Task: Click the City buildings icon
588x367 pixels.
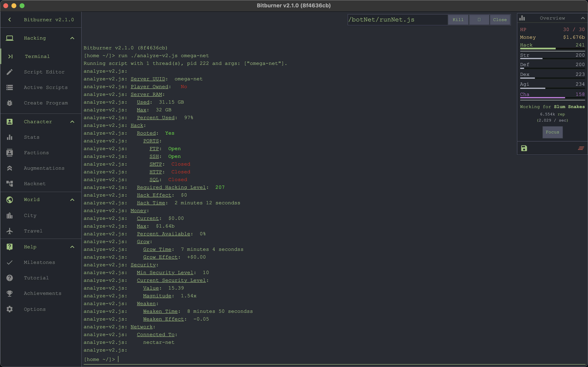Action: tap(10, 215)
